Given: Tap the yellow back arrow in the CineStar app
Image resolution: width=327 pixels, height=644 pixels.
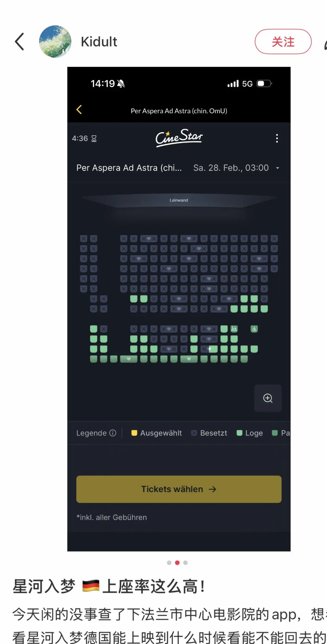Looking at the screenshot, I should tap(79, 110).
